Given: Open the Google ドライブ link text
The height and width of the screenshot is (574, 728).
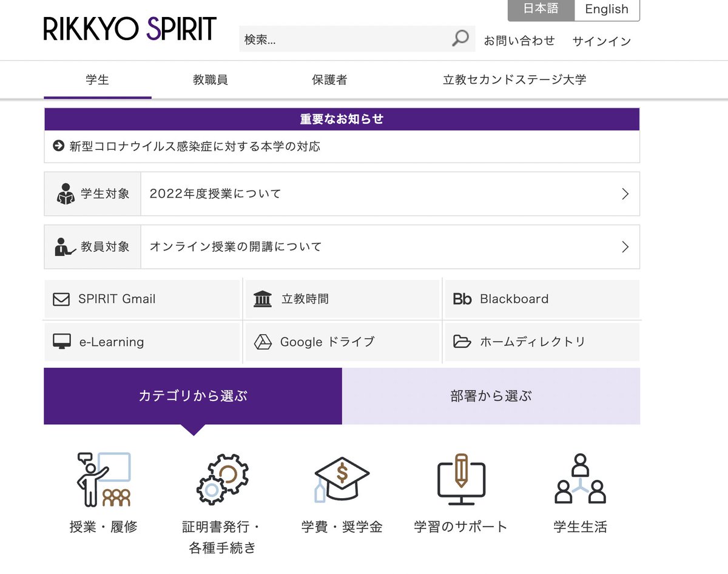Looking at the screenshot, I should [x=328, y=342].
